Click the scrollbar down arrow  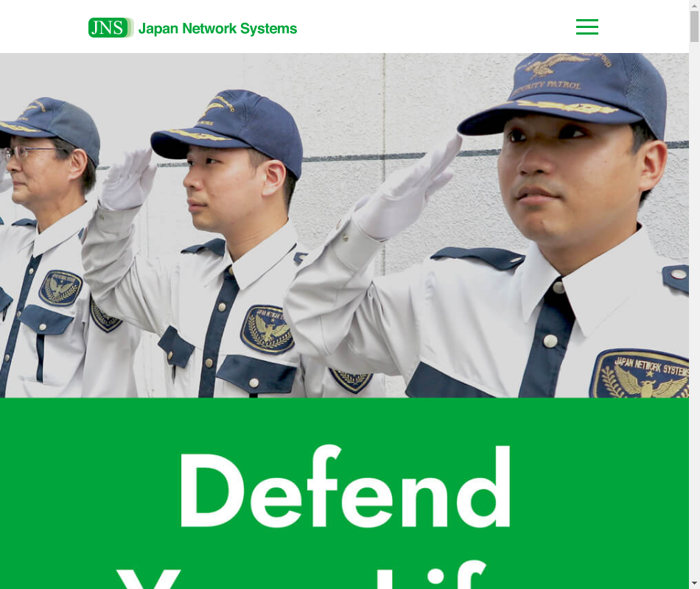694,583
